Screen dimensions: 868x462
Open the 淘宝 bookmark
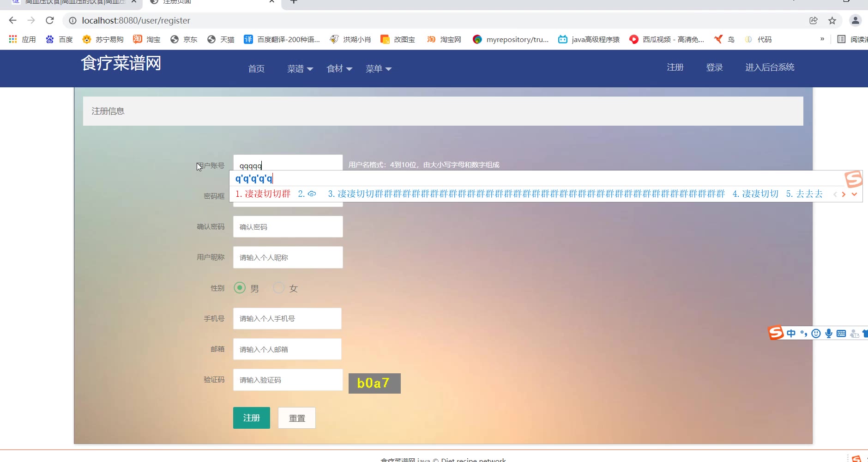(146, 39)
